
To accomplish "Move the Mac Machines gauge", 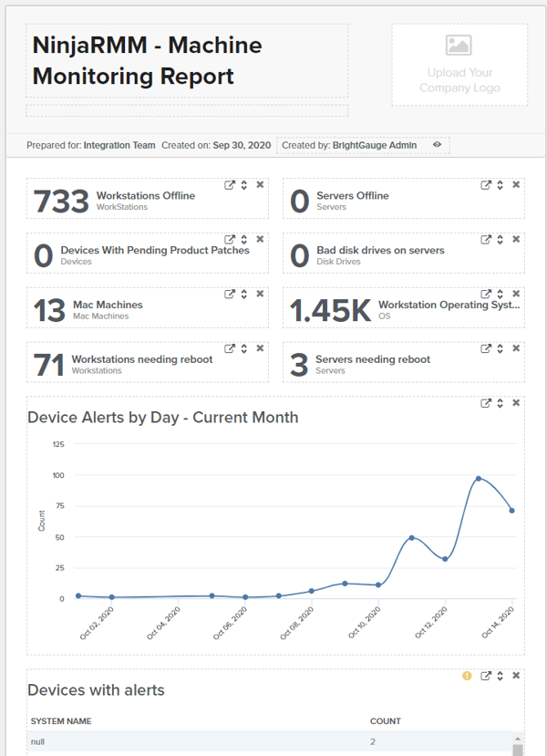I will pos(244,294).
